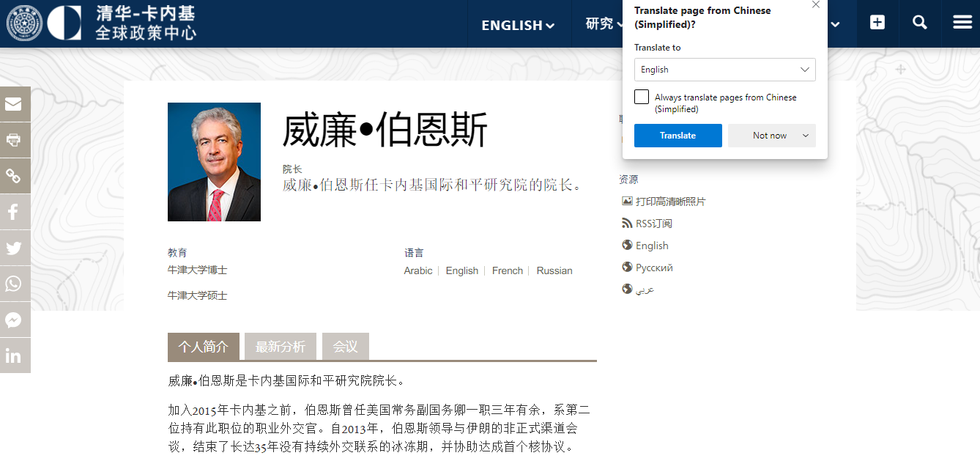Click the Not now button
The height and width of the screenshot is (461, 980).
pyautogui.click(x=770, y=136)
